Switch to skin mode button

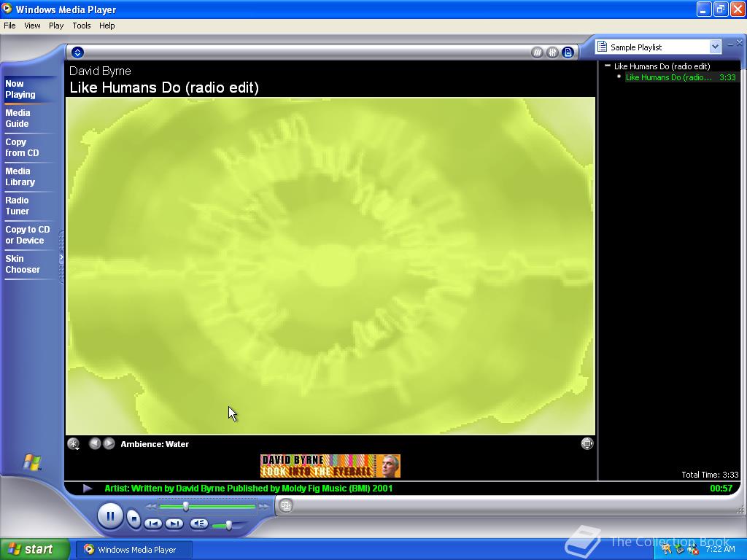click(286, 506)
